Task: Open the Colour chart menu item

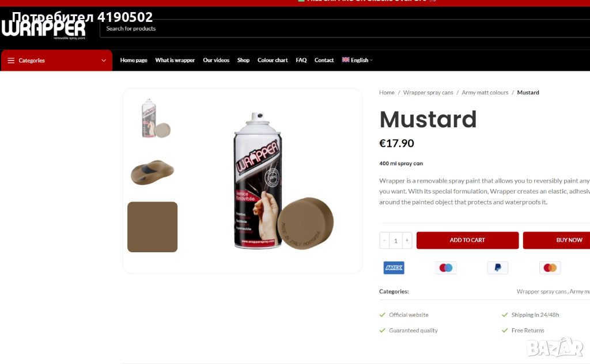Action: pos(273,60)
